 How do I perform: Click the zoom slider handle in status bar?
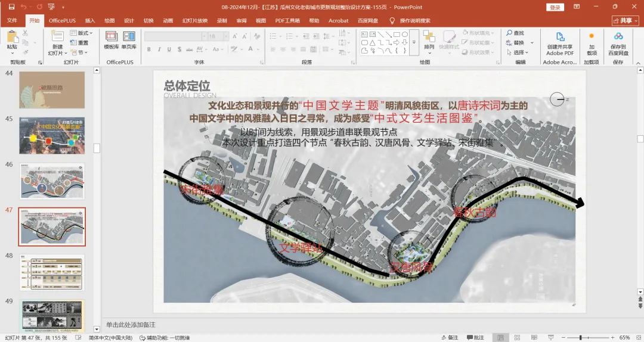click(580, 337)
